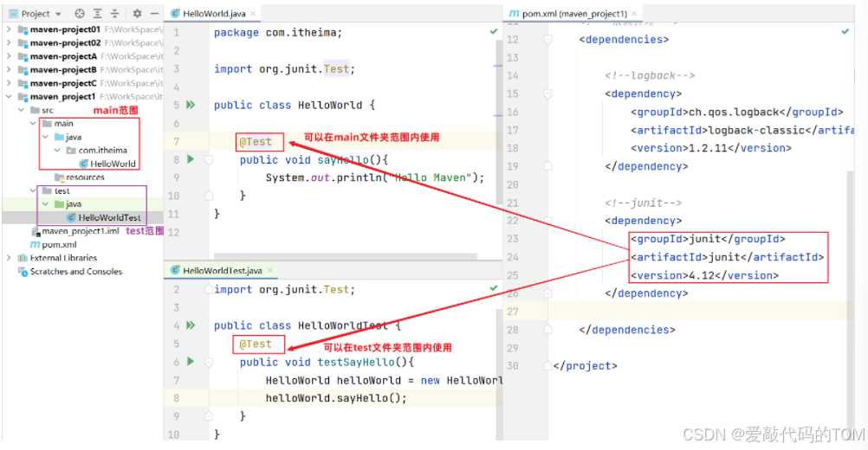Viewport: 868px width, 450px height.
Task: Open the Project view dropdown
Action: (36, 13)
